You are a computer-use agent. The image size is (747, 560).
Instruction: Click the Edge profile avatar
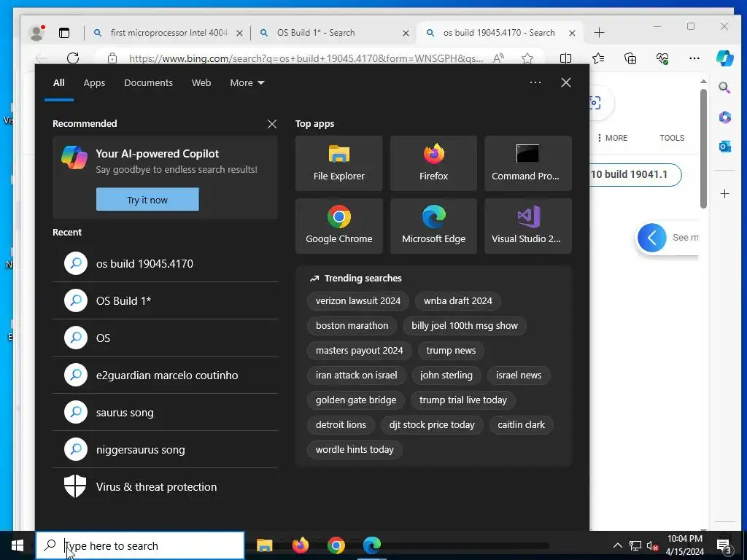click(x=36, y=32)
